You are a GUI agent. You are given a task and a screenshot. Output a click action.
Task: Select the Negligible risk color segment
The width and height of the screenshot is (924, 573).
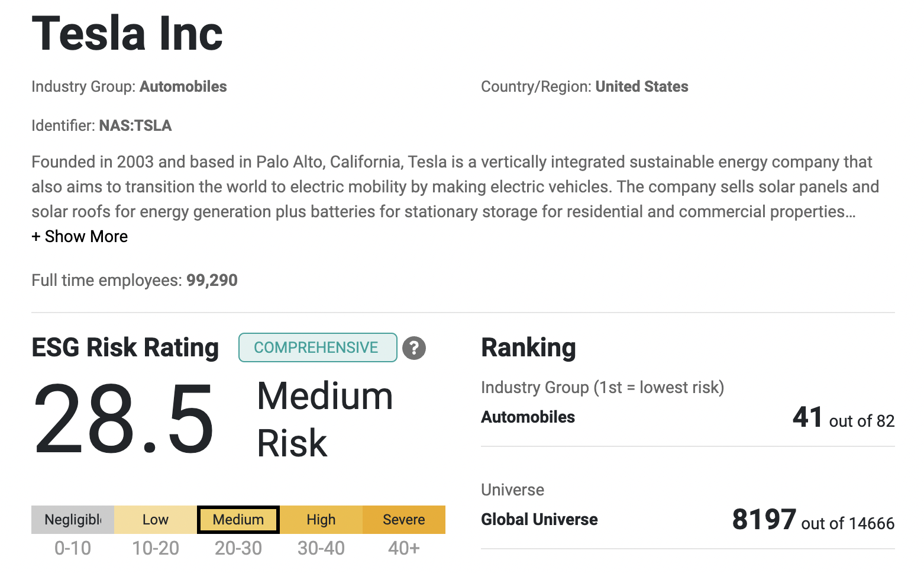(x=73, y=520)
